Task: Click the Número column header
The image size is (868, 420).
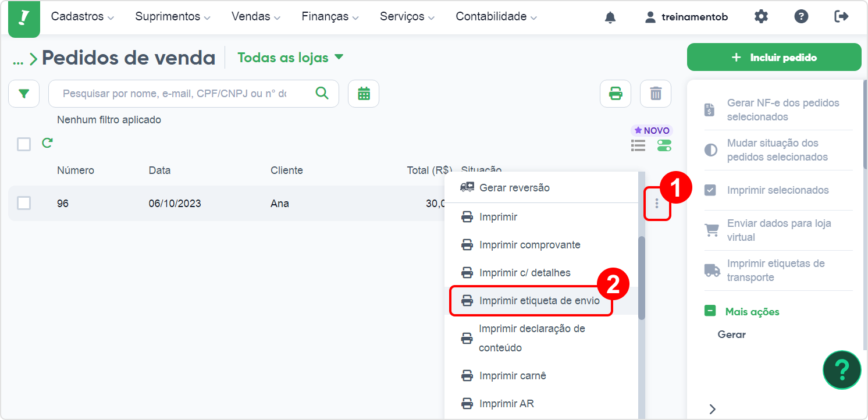Action: (76, 170)
